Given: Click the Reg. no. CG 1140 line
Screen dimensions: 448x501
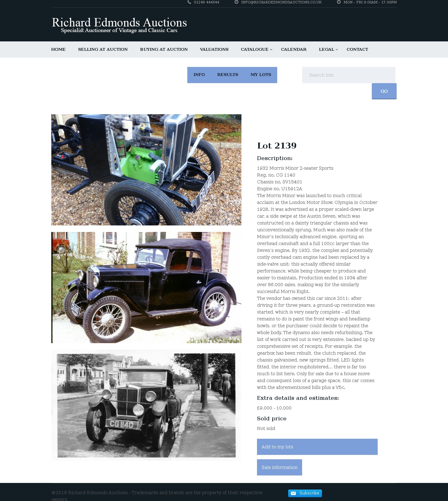Looking at the screenshot, I should point(276,175).
